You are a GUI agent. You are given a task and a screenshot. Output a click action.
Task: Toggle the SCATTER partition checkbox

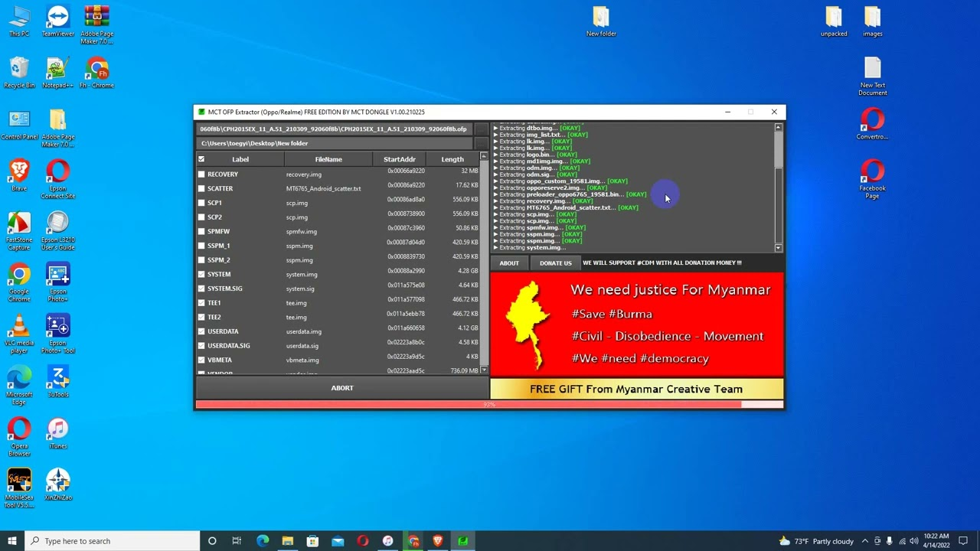(x=201, y=188)
